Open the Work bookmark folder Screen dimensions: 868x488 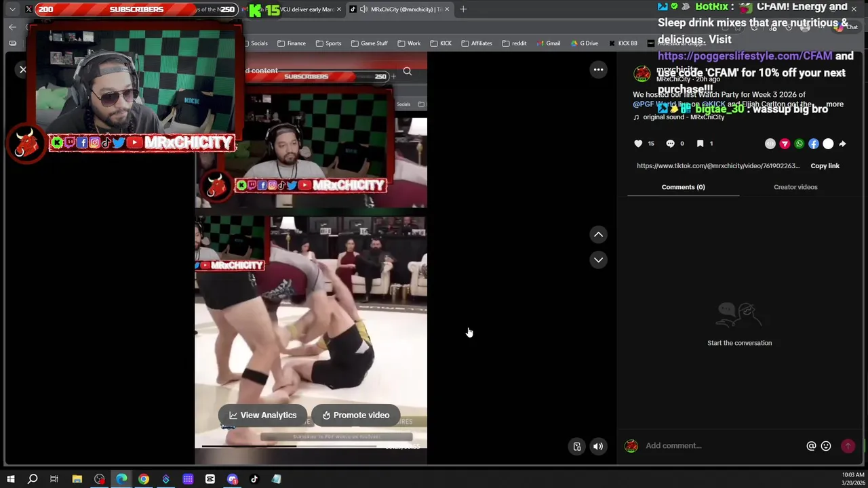409,43
